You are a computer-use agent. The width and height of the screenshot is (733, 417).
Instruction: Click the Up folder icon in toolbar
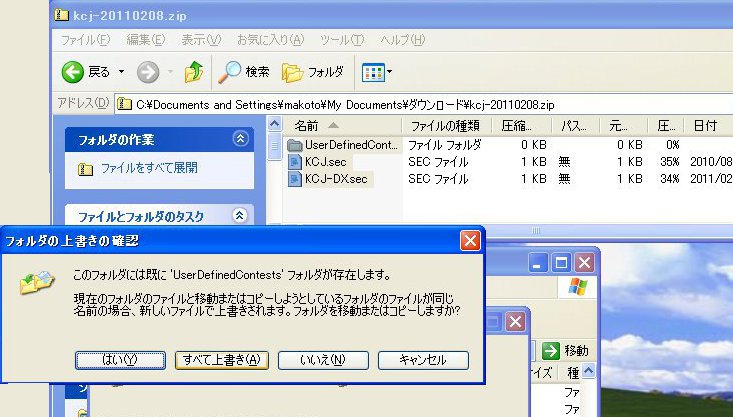[x=194, y=72]
